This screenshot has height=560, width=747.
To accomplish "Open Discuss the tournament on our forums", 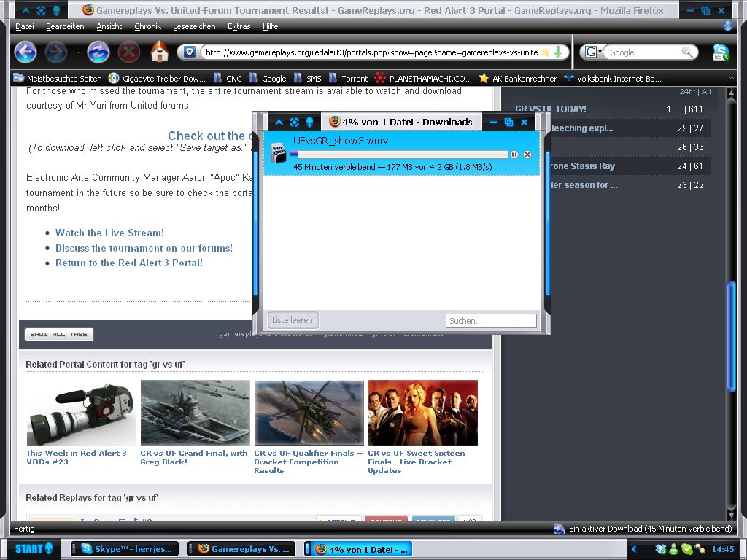I will [x=144, y=248].
